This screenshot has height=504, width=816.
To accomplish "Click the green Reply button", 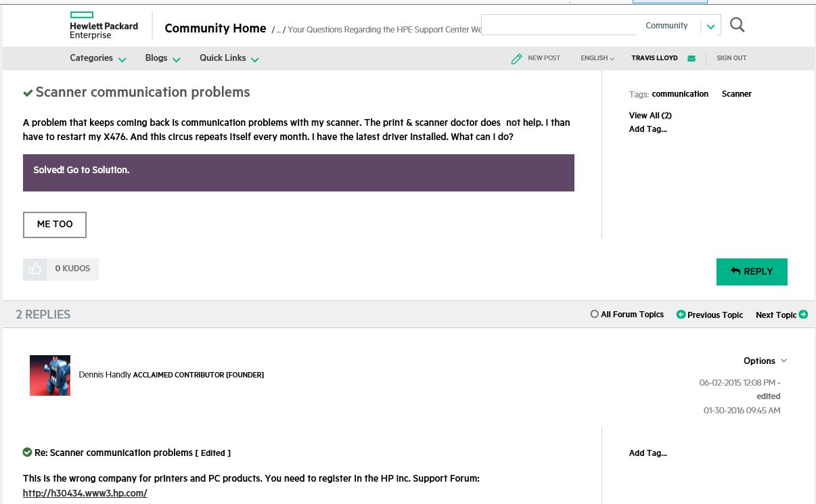I will point(752,271).
